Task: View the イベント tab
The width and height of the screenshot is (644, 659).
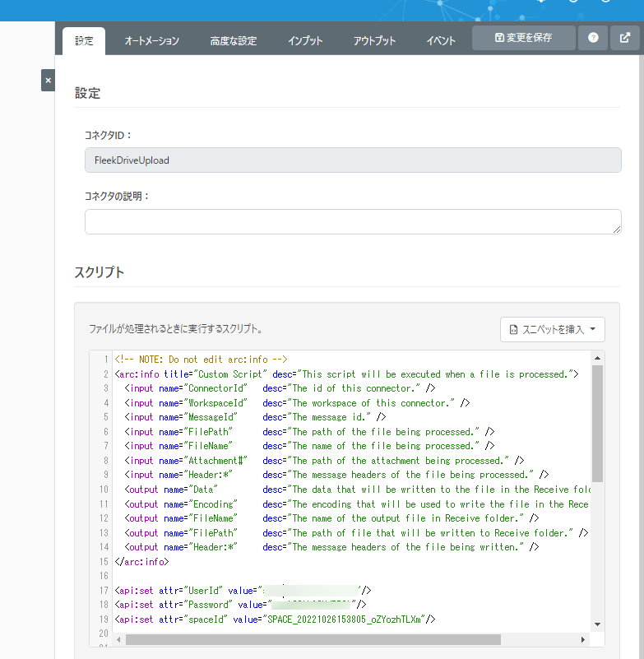Action: (441, 40)
